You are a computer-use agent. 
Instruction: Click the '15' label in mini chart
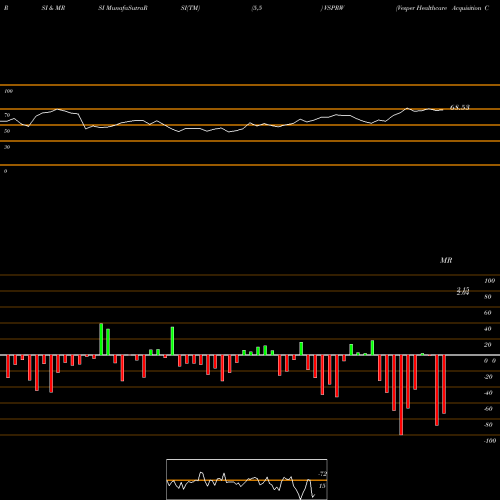(x=322, y=486)
